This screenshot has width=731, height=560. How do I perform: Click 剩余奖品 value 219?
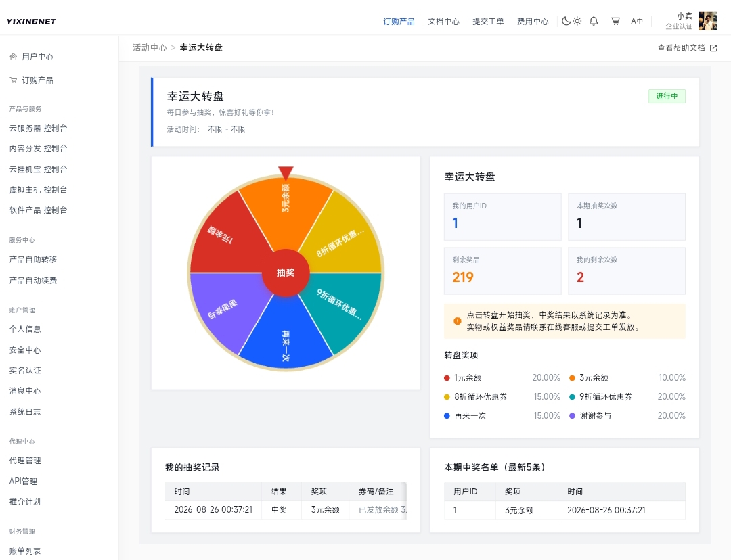[x=463, y=277]
